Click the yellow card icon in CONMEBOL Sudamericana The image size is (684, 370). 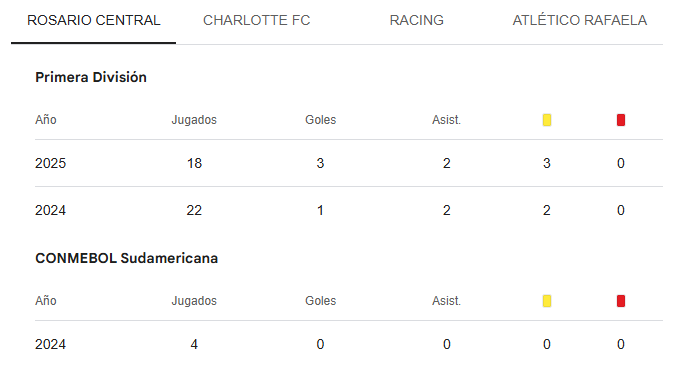coord(547,301)
